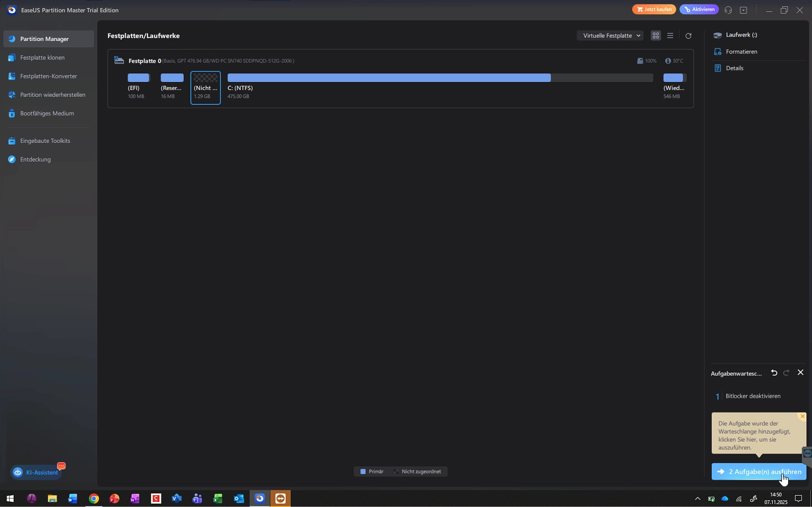
Task: Switch to list view layout
Action: (670, 35)
